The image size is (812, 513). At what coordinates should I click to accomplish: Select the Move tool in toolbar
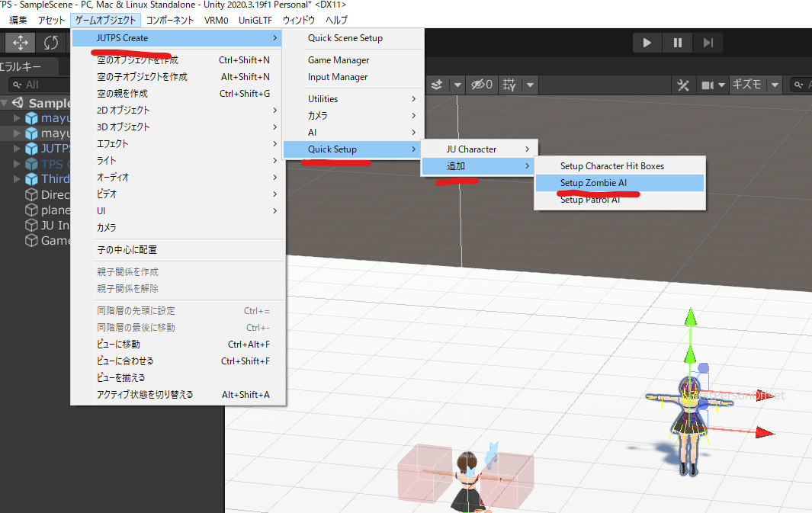[x=21, y=43]
